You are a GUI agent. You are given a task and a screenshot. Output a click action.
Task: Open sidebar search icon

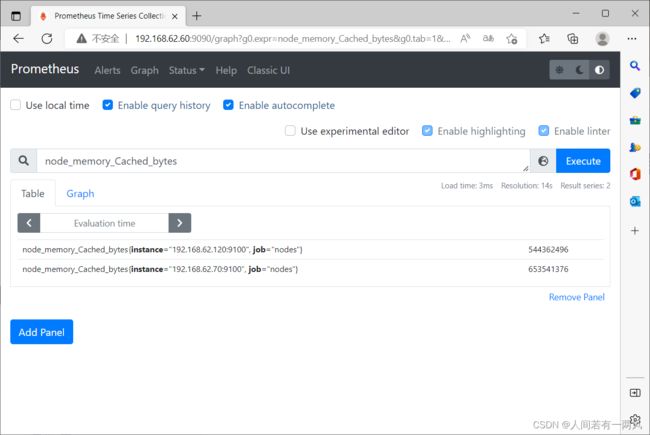[635, 66]
